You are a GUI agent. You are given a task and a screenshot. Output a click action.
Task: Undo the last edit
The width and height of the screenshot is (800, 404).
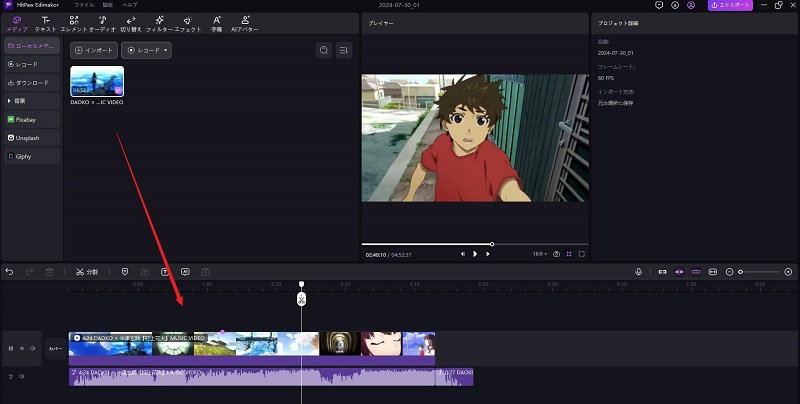9,272
